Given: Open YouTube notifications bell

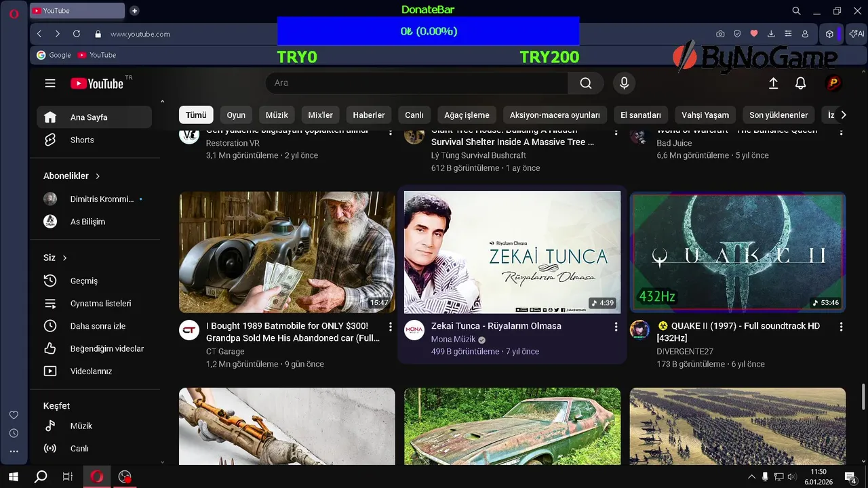Looking at the screenshot, I should (801, 83).
